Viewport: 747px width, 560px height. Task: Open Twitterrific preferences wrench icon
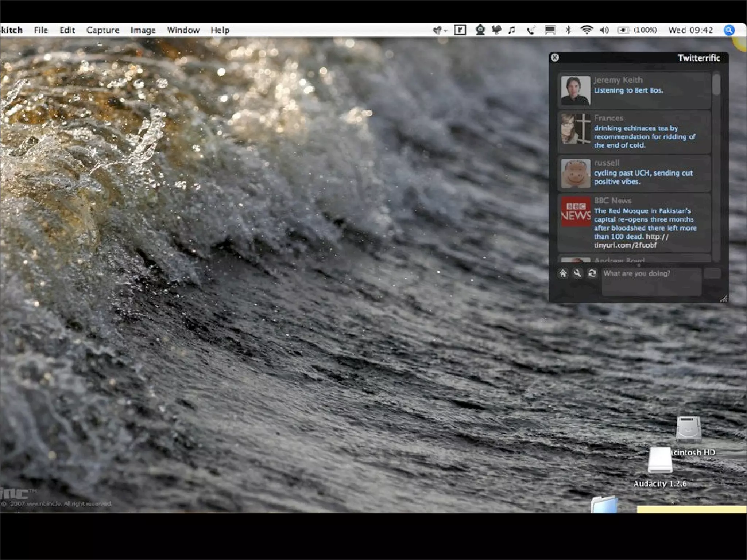577,273
